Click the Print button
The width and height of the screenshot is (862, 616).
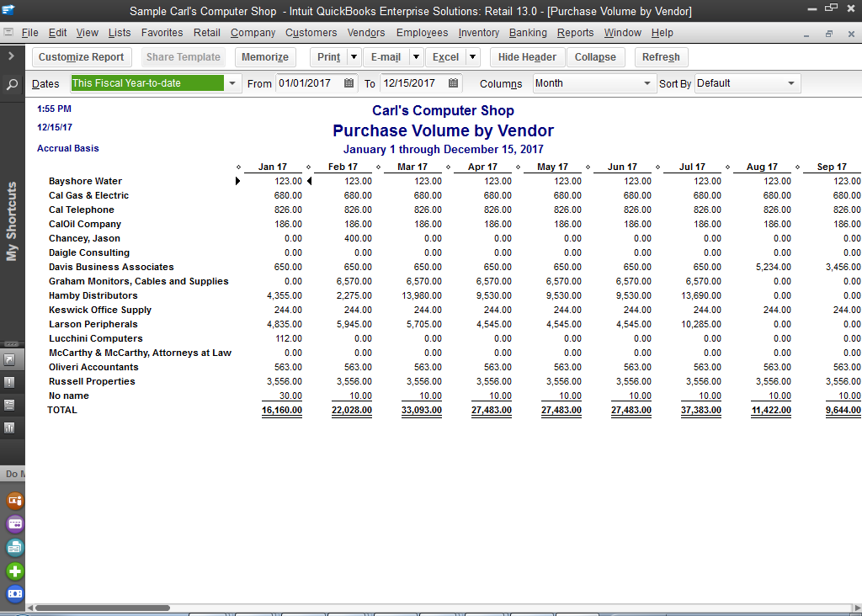(329, 57)
